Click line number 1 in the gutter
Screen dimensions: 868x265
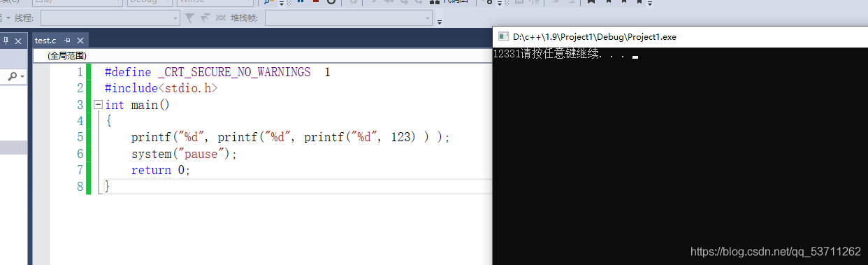80,72
